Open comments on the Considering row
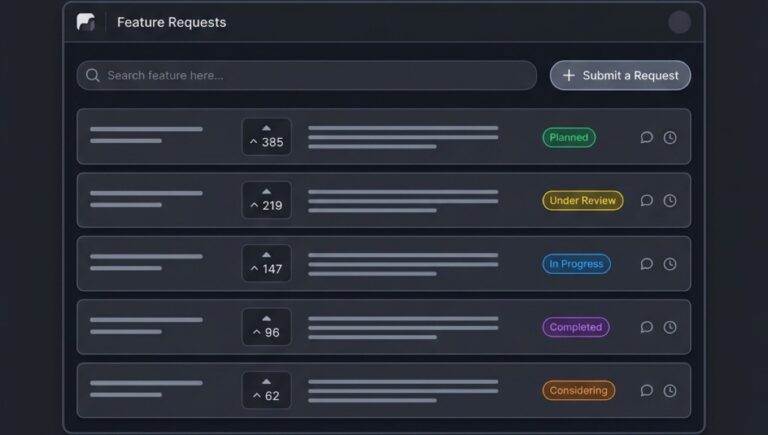 coord(647,390)
